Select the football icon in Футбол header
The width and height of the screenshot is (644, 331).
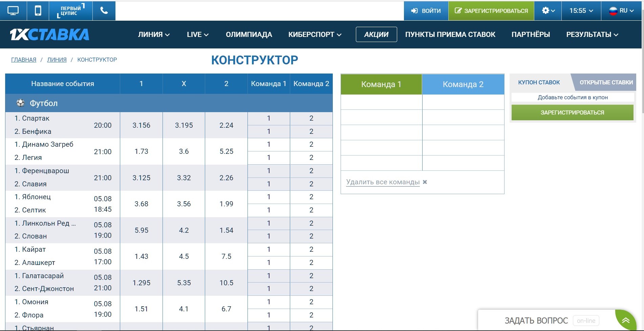click(20, 103)
